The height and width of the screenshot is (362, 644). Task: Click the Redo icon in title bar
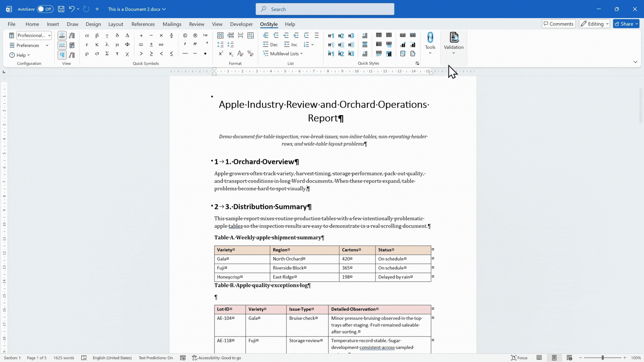pyautogui.click(x=86, y=9)
